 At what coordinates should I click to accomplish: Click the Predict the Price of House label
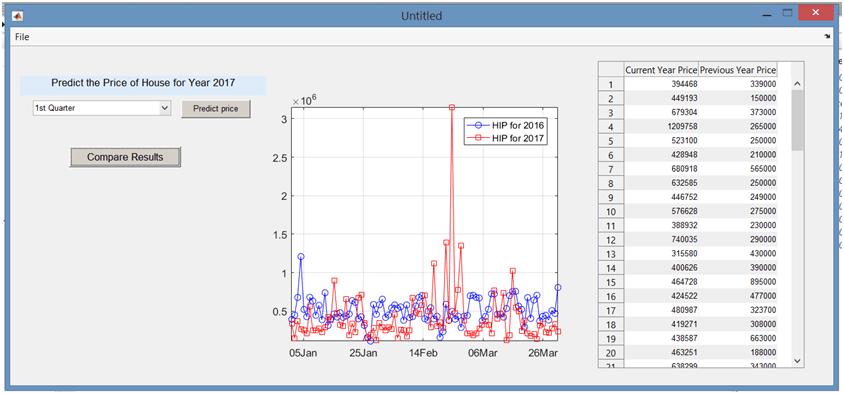pos(143,83)
